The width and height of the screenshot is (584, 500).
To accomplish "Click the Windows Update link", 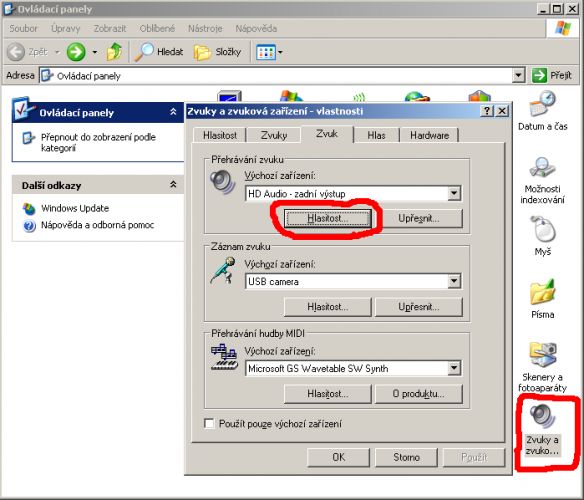I will tap(75, 208).
